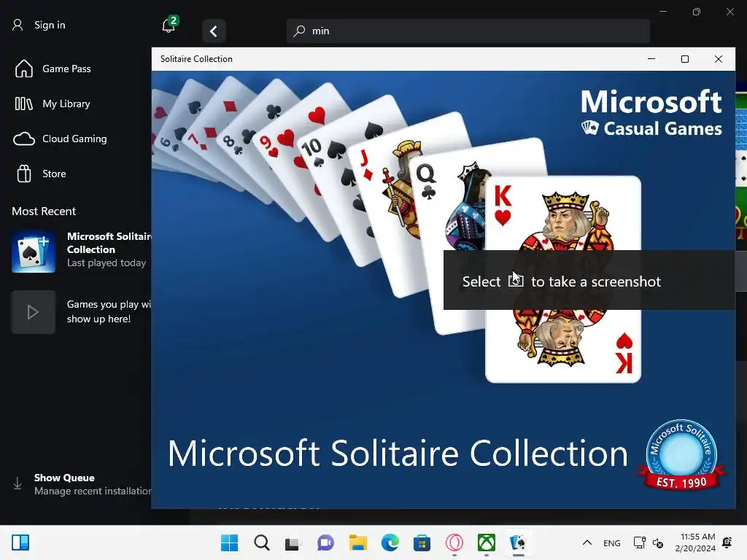Show hidden tray icons chevron

587,542
